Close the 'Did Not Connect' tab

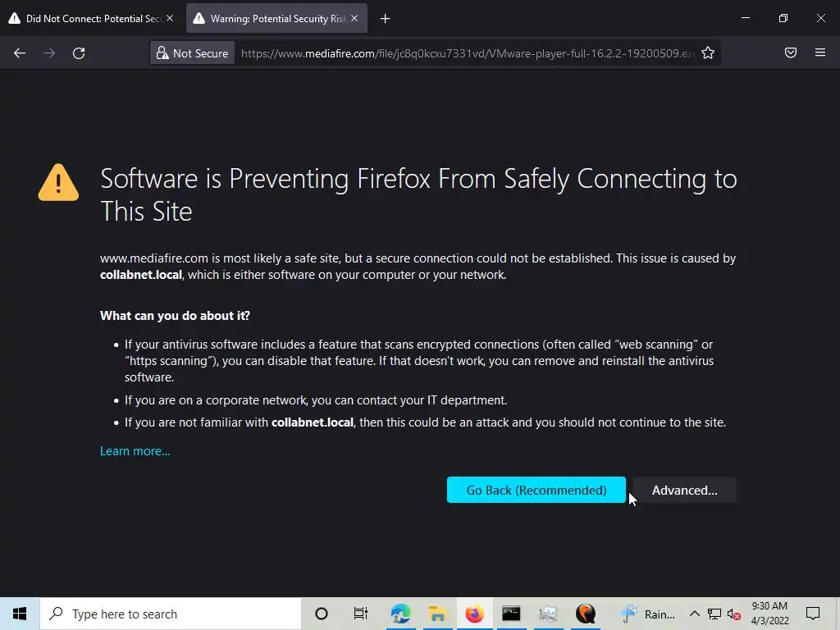click(x=170, y=18)
